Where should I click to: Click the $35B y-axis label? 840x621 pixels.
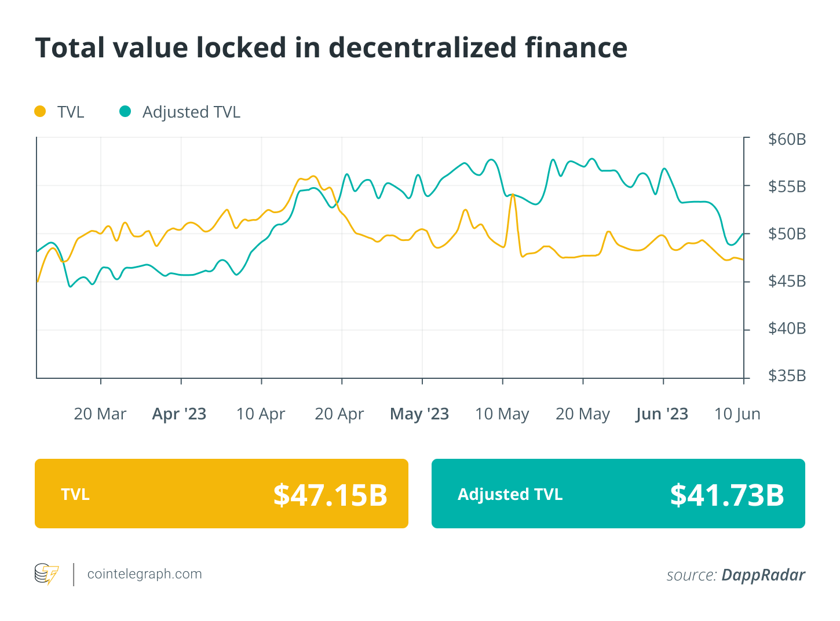click(x=787, y=376)
